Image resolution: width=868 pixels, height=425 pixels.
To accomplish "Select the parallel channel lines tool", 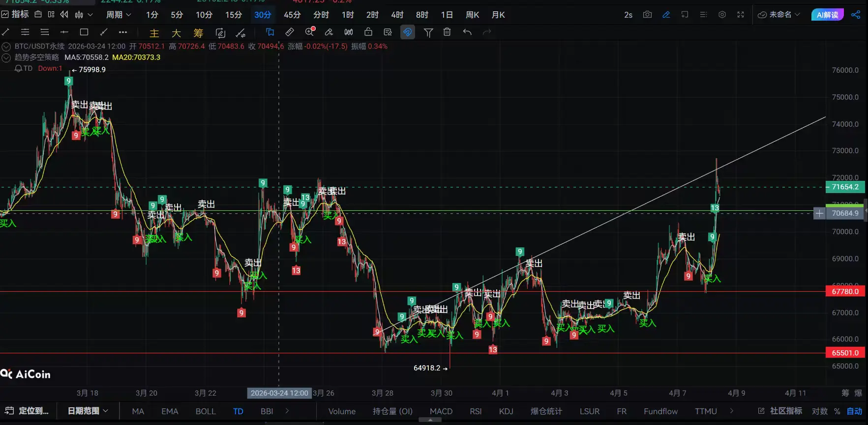I will tap(25, 32).
